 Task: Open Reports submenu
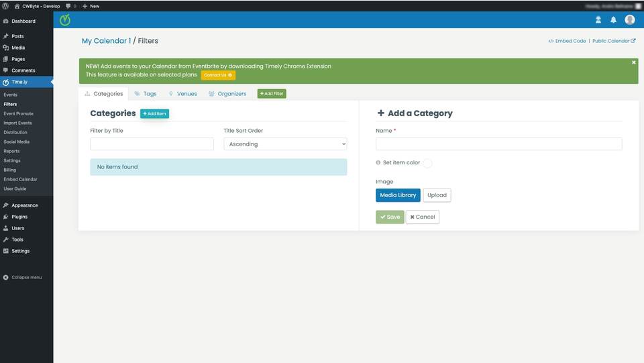pyautogui.click(x=11, y=152)
